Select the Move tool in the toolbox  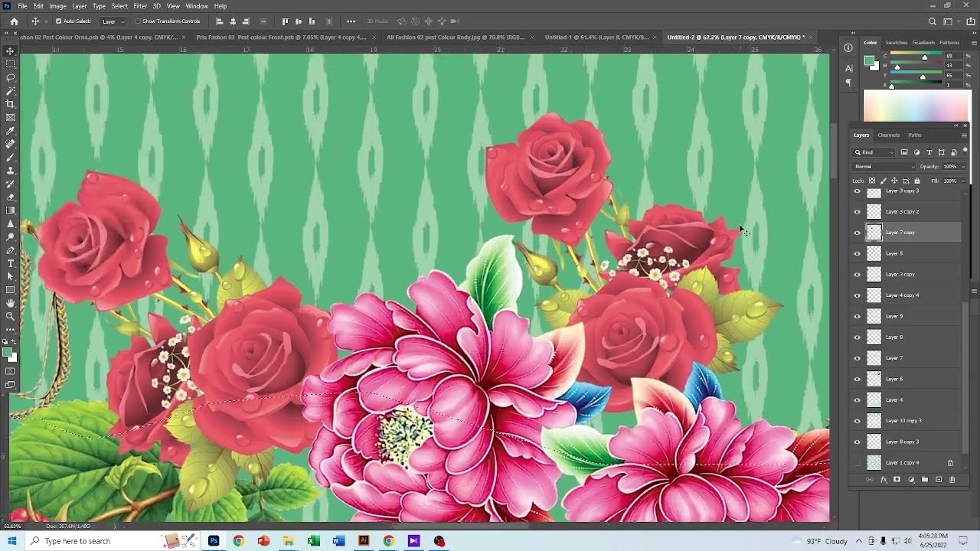(x=10, y=51)
